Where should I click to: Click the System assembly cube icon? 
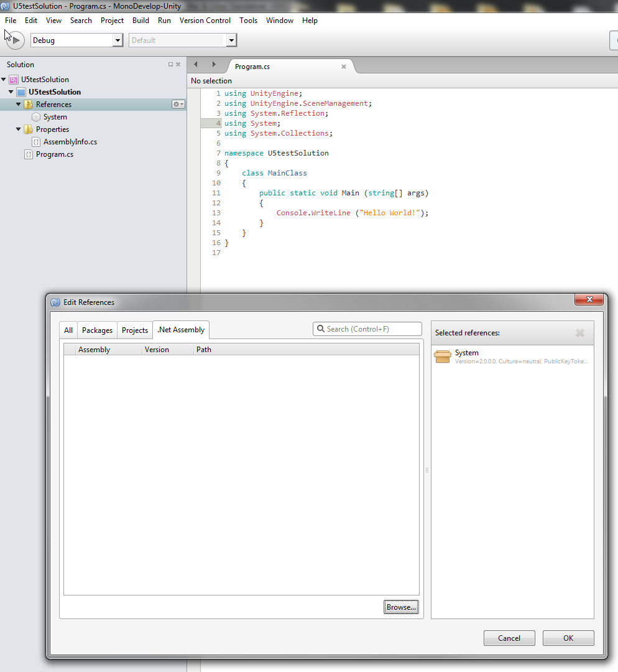(x=35, y=116)
